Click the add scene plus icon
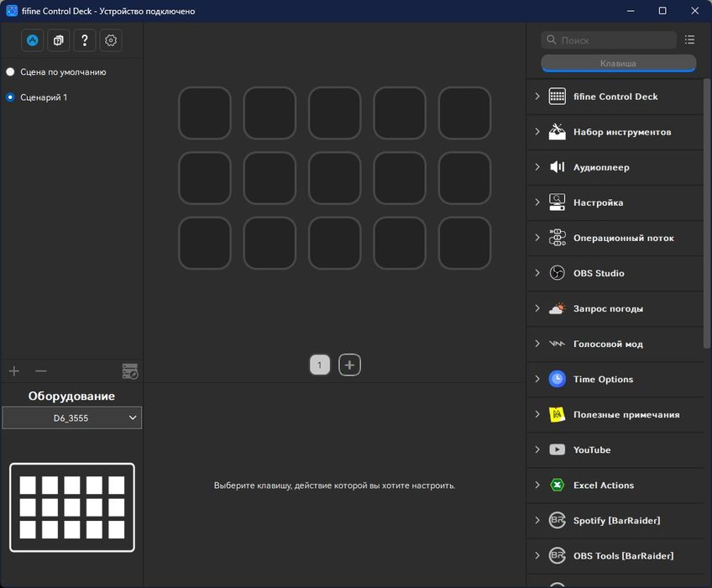The image size is (712, 588). click(14, 371)
